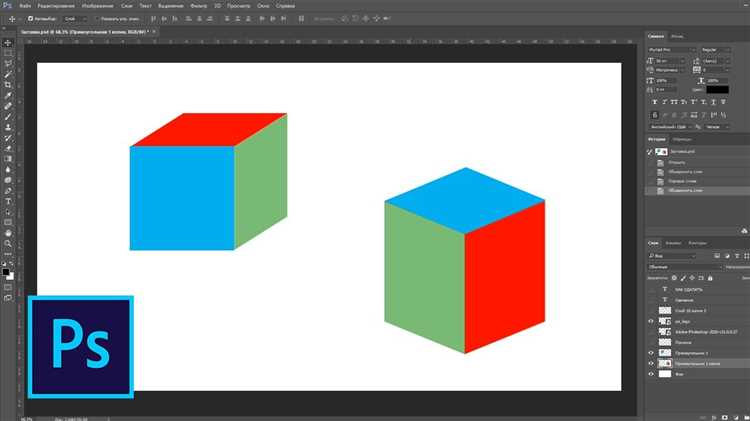This screenshot has width=750, height=421.
Task: Select the Gradient tool
Action: 8,159
